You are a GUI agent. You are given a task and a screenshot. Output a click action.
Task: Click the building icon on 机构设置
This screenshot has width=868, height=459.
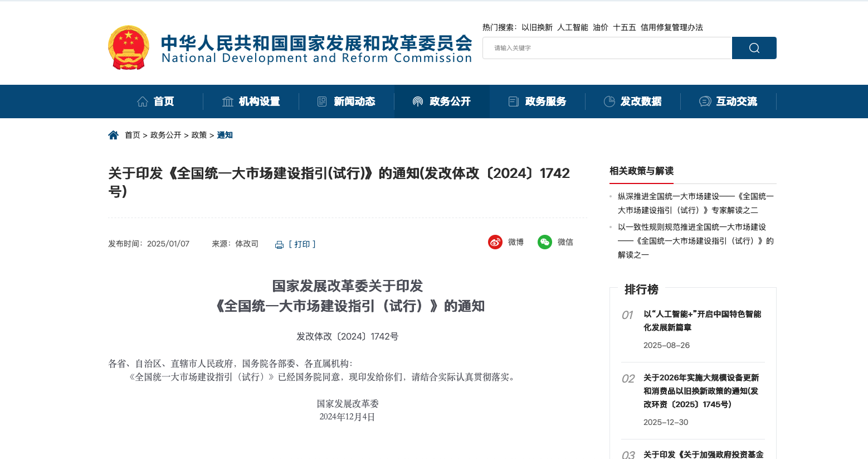click(227, 101)
